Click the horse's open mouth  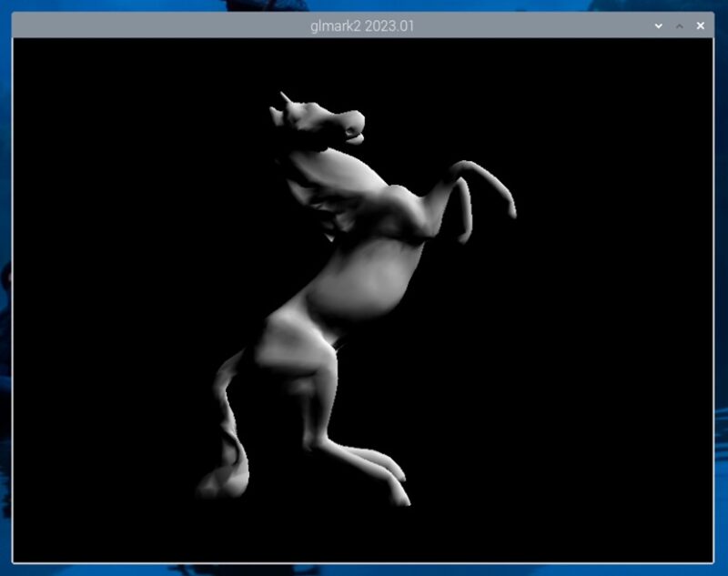tap(358, 136)
